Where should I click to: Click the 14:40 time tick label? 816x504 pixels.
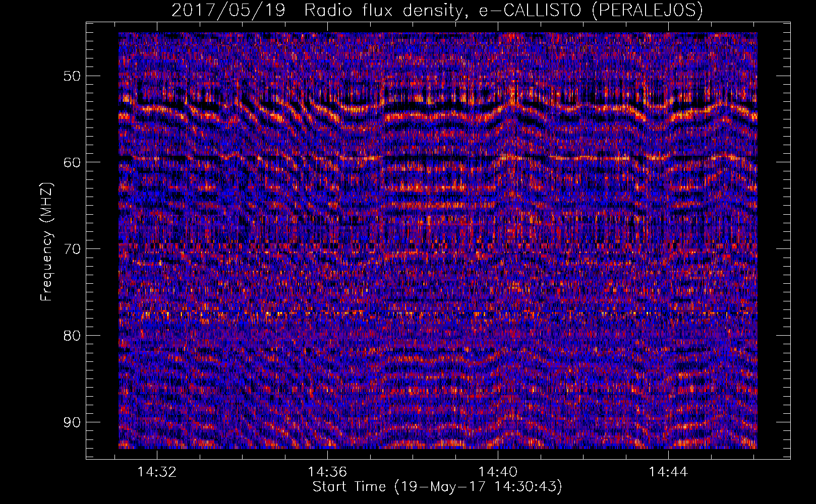[498, 472]
